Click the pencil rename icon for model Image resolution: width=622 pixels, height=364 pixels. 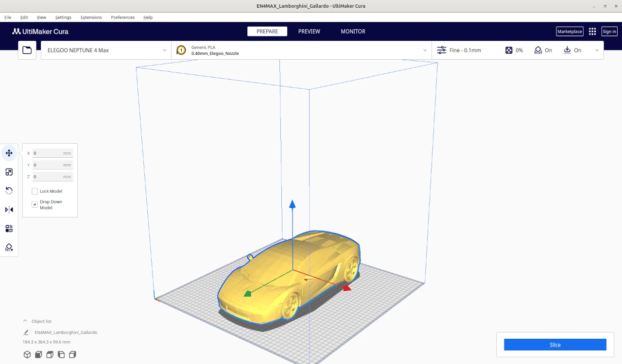click(26, 332)
